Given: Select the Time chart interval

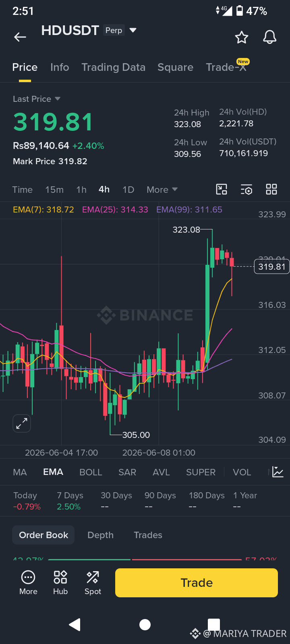Looking at the screenshot, I should tap(23, 190).
